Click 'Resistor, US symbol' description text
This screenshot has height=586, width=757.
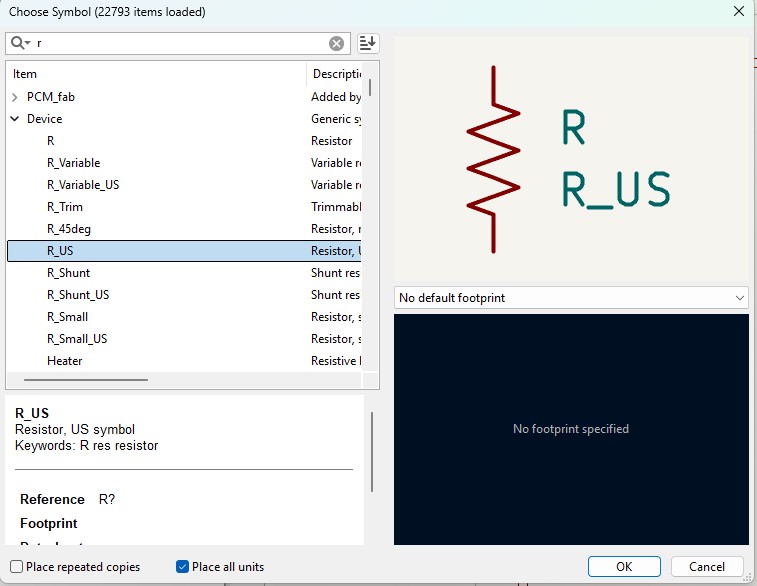click(x=75, y=430)
